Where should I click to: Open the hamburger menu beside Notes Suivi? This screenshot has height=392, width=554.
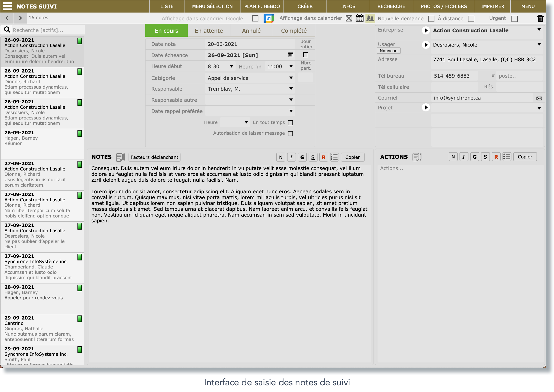tap(7, 6)
